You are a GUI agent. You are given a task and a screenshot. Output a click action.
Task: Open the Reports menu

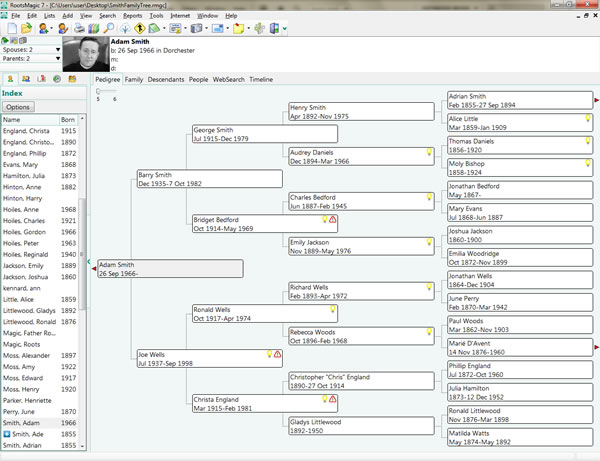tap(132, 16)
